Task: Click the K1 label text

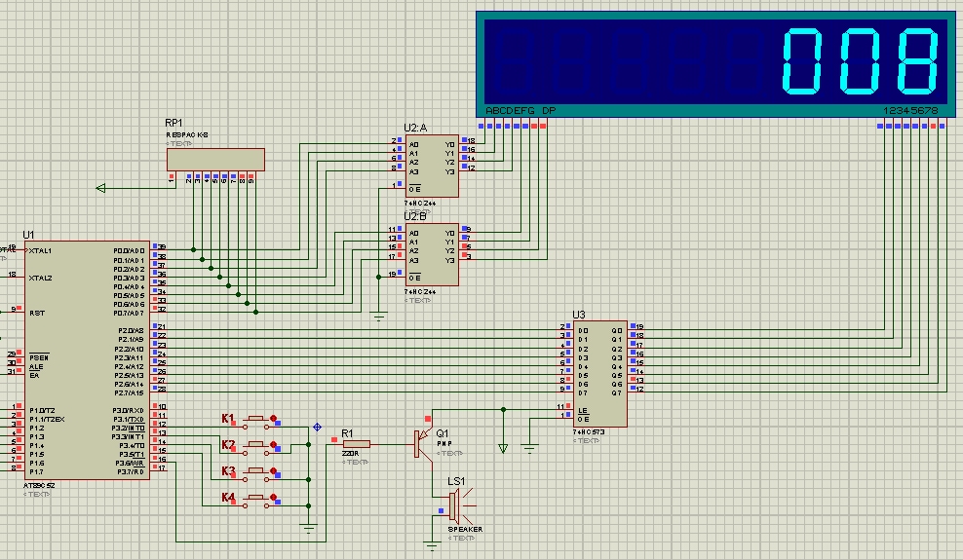Action: [x=228, y=419]
